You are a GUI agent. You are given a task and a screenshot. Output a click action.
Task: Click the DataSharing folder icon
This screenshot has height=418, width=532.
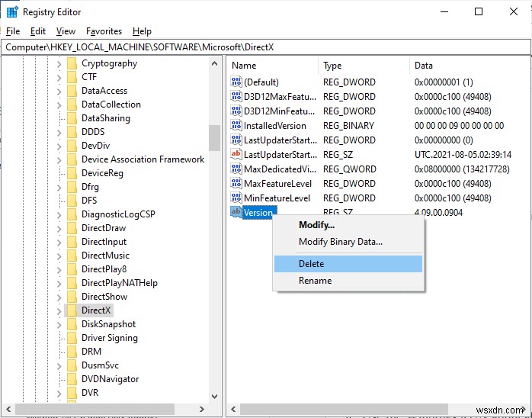72,118
